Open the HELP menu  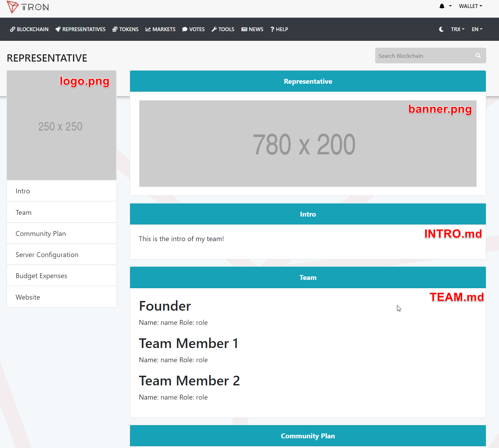[x=279, y=29]
